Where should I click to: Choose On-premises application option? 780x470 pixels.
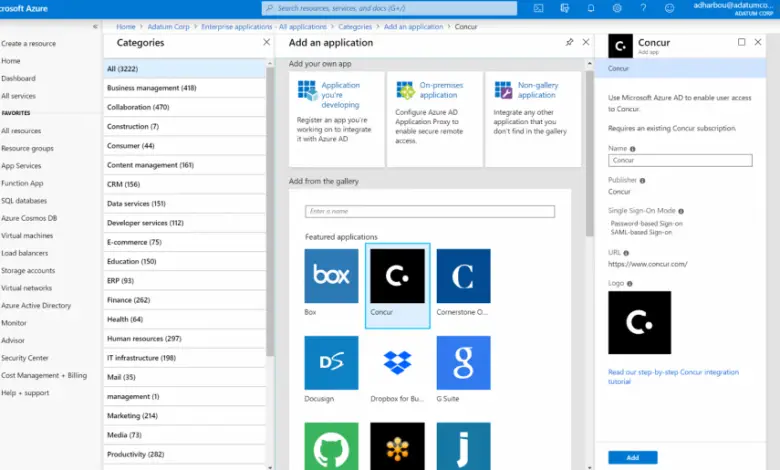coord(435,119)
